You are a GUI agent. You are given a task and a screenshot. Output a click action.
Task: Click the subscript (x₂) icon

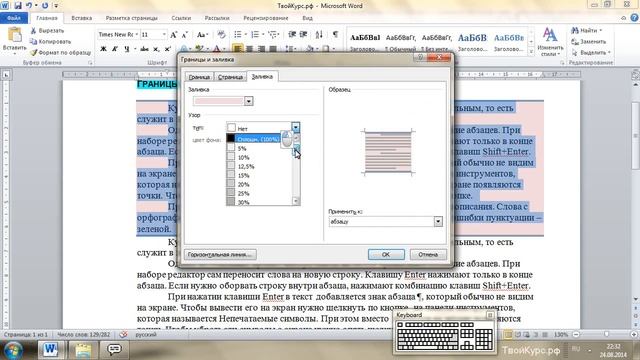tap(156, 49)
